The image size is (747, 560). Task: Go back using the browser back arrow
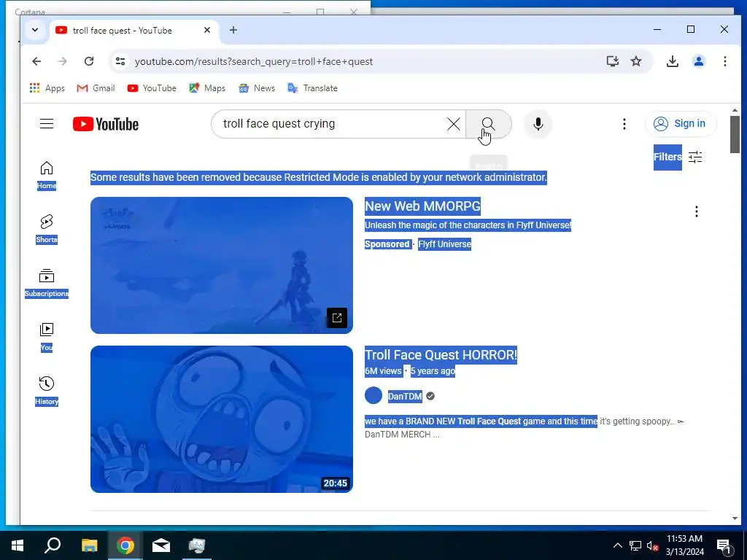click(x=36, y=61)
